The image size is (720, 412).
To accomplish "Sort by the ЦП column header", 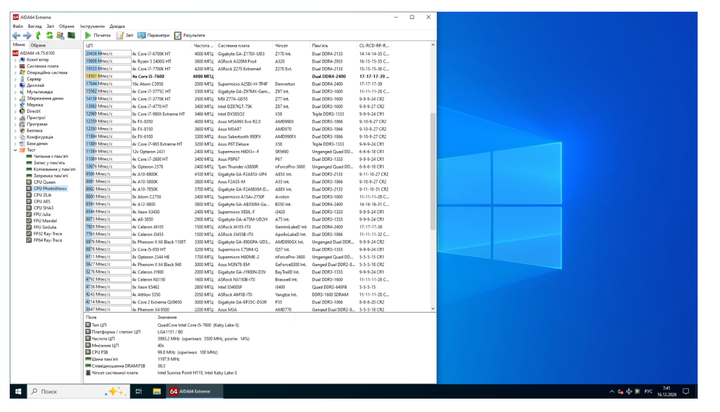I will 137,45.
